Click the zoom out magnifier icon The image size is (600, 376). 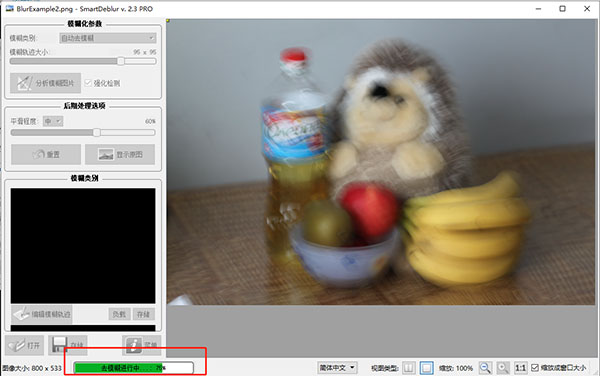(485, 368)
